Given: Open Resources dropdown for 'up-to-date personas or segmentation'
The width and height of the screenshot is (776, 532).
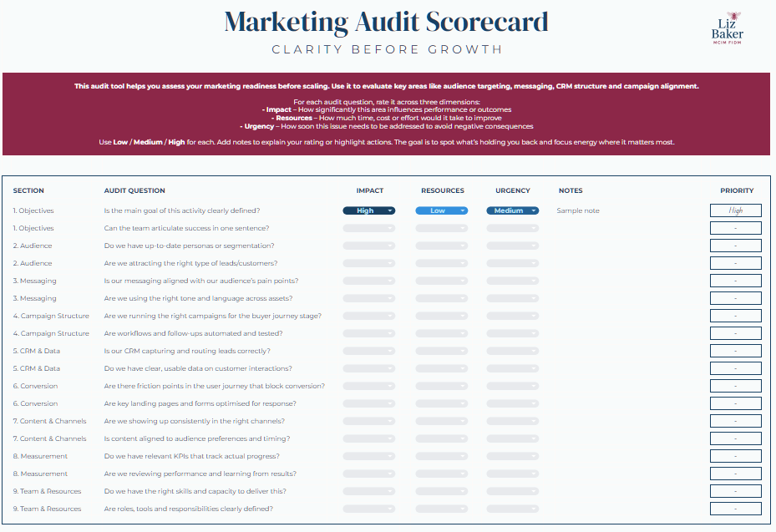Looking at the screenshot, I should (441, 246).
